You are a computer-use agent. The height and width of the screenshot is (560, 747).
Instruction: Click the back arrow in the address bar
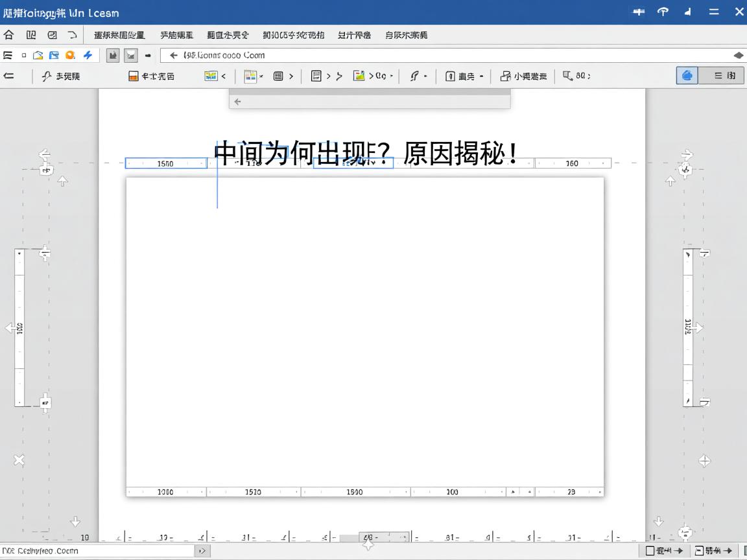pos(172,55)
